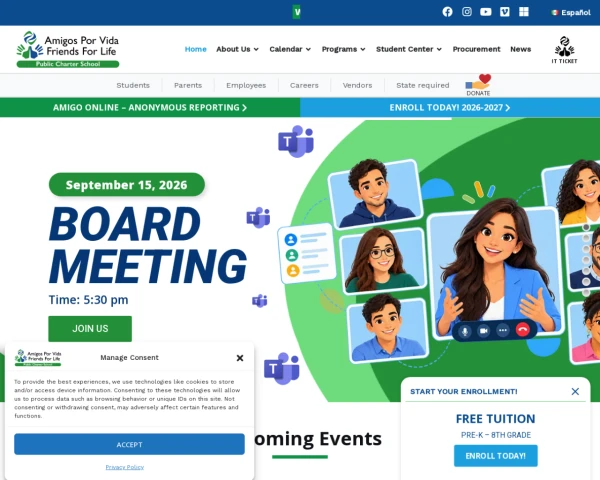Image resolution: width=600 pixels, height=480 pixels.
Task: Open the school's Instagram profile
Action: pyautogui.click(x=466, y=12)
